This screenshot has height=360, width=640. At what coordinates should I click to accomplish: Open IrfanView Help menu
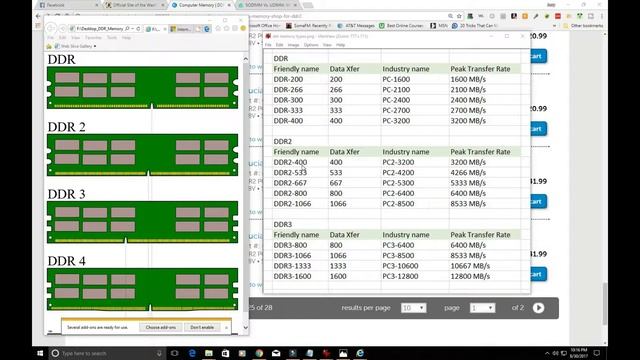[x=340, y=45]
